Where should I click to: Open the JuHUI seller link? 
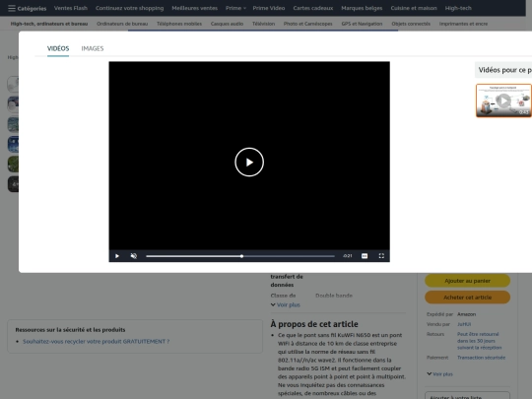tap(464, 324)
